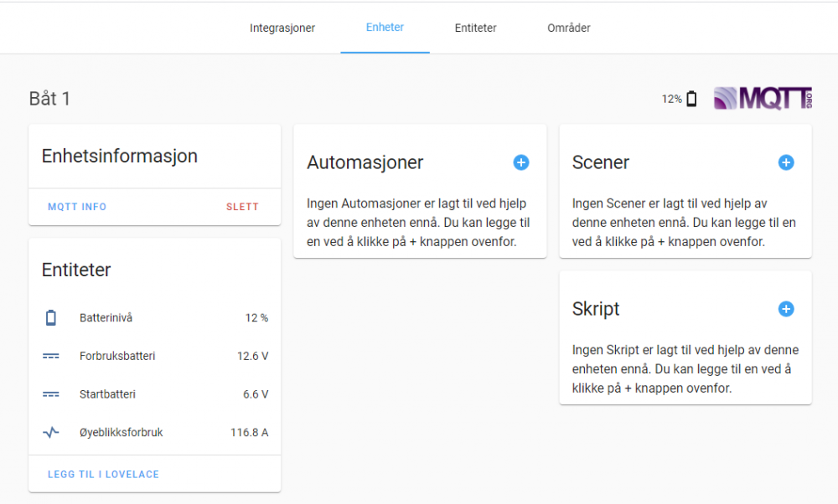Go to the Områder tab
The image size is (838, 504).
[x=568, y=28]
